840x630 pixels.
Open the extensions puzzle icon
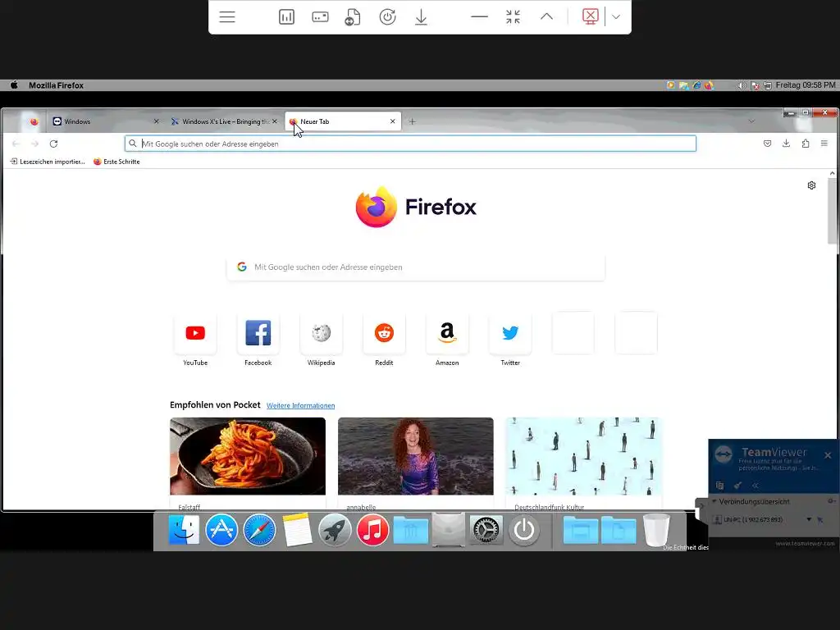click(x=806, y=144)
